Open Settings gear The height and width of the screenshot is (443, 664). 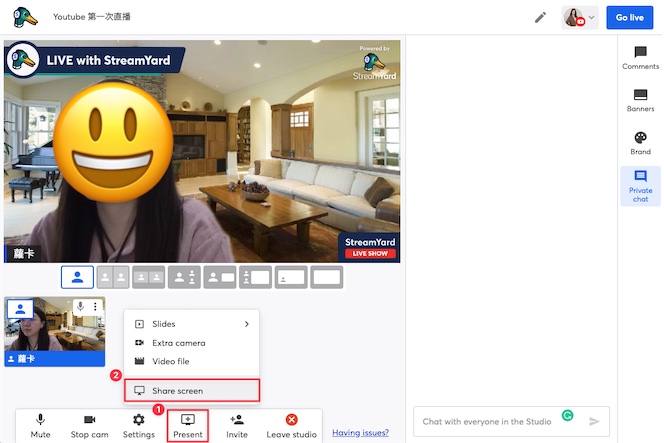138,426
